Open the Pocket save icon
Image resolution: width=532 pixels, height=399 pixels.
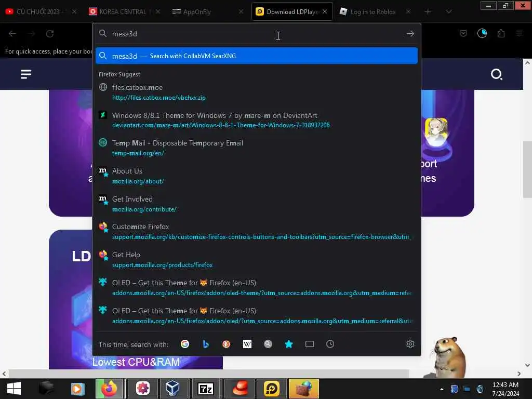(x=463, y=33)
